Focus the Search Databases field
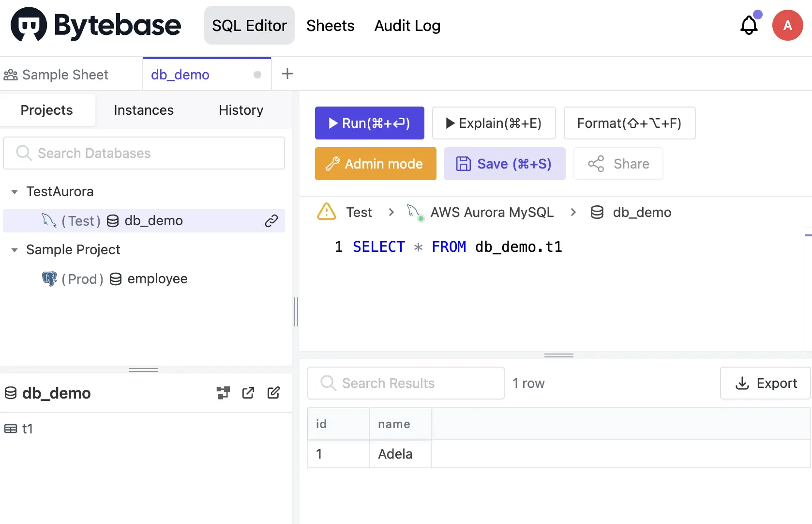Image resolution: width=812 pixels, height=524 pixels. 144,153
